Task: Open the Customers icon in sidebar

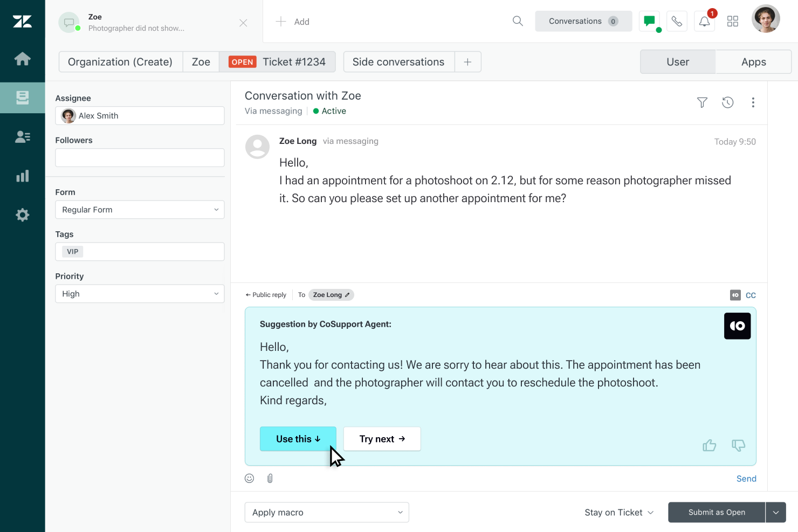Action: pos(23,137)
